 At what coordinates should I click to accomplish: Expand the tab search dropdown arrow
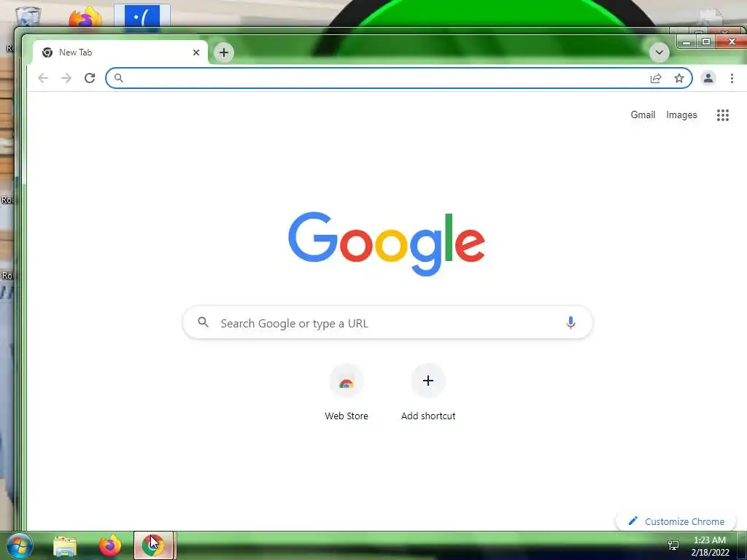point(659,52)
